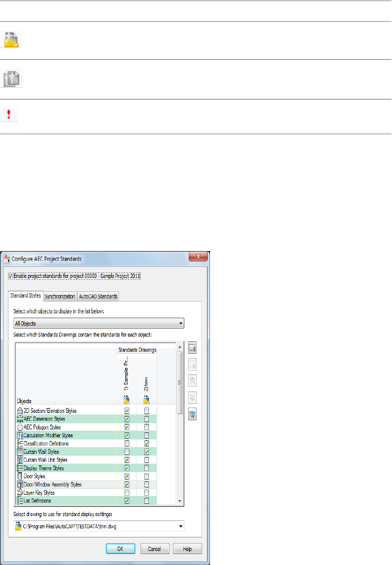This screenshot has height=565, width=392.
Task: Click the icon button below the move down button
Action: click(192, 414)
